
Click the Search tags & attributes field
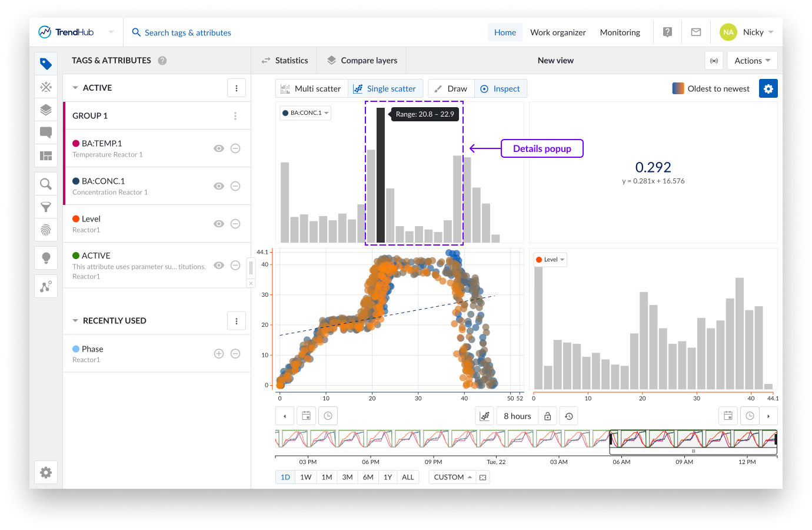(188, 33)
